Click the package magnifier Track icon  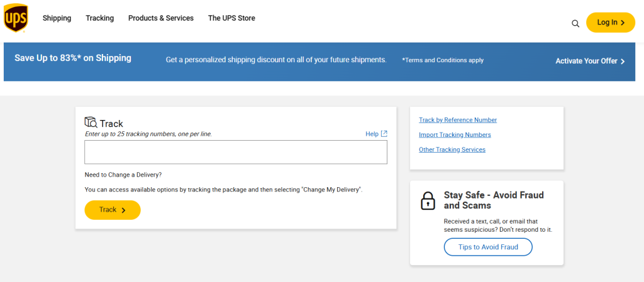91,122
